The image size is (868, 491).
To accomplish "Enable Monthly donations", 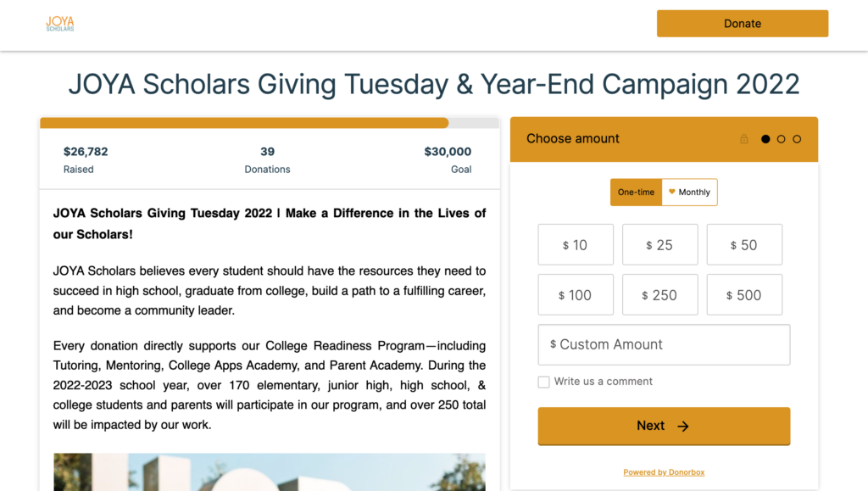I will click(x=689, y=192).
